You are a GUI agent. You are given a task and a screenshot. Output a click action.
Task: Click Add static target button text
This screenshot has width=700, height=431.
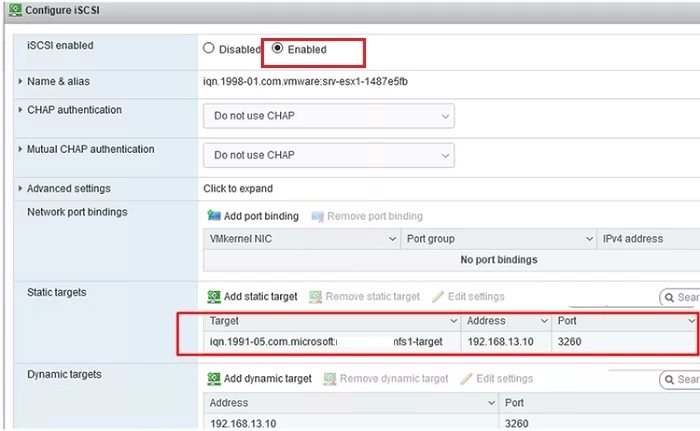tap(261, 297)
